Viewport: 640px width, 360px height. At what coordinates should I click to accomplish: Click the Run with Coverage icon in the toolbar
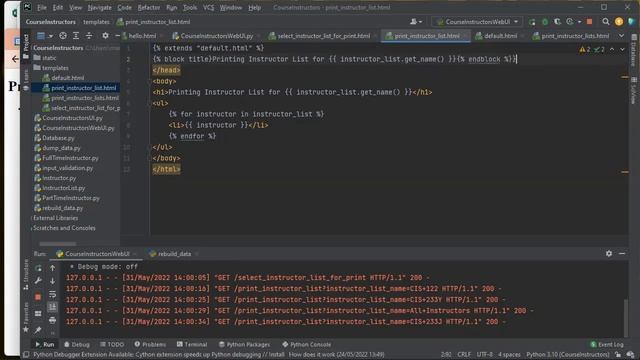(x=557, y=22)
